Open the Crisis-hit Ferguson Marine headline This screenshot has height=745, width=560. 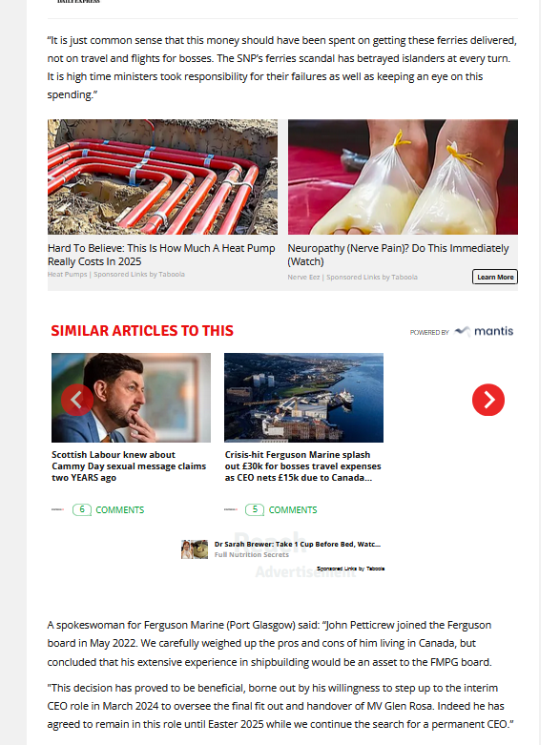click(303, 466)
